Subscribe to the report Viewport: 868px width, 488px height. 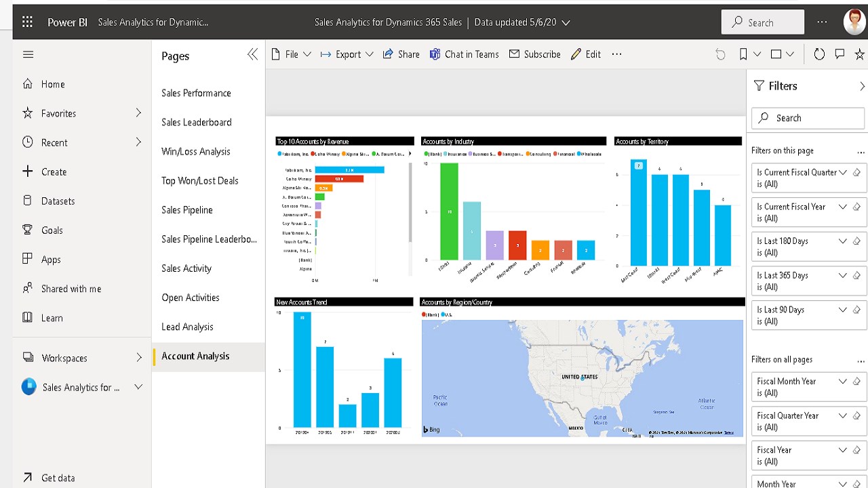534,54
